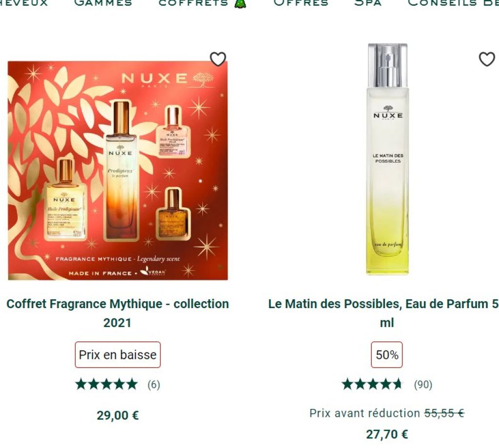Open the Coffret Fragrance Mythique product image
Screen dimensions: 499x448
[118, 170]
